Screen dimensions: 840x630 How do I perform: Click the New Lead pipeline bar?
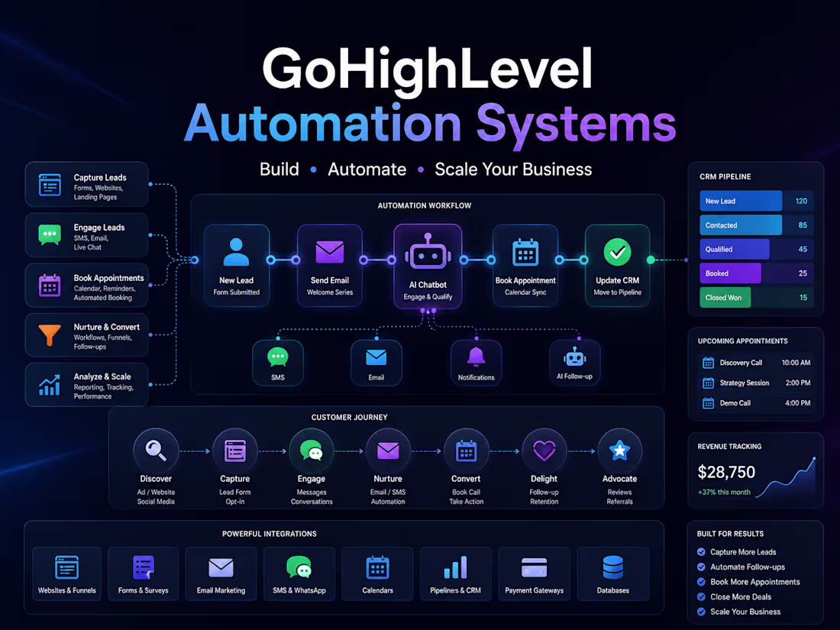tap(741, 201)
